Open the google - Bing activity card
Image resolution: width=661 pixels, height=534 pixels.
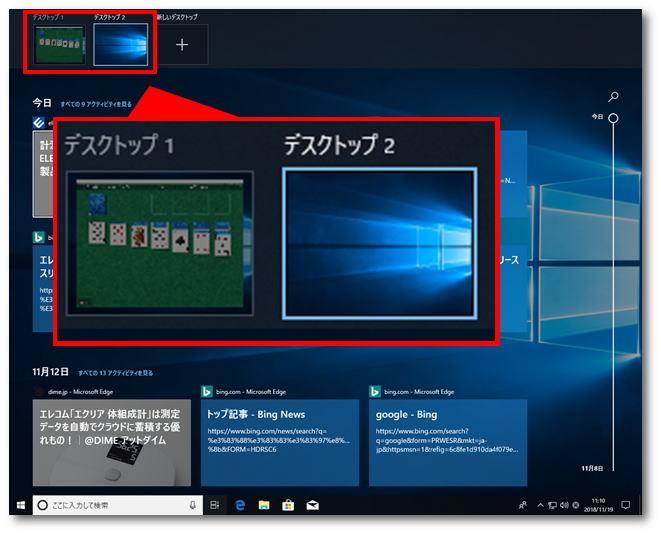(448, 443)
